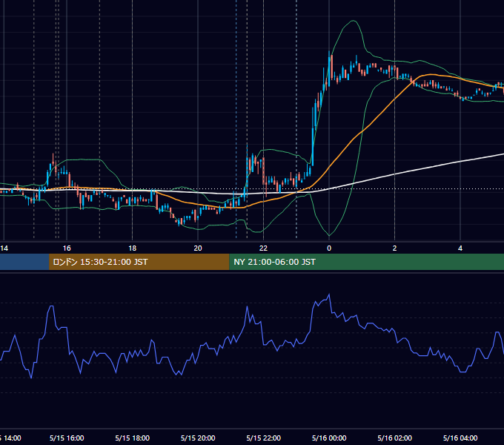This screenshot has width=504, height=445.
Task: Click the NY 21:00-06:00 JST session bar
Action: point(366,262)
